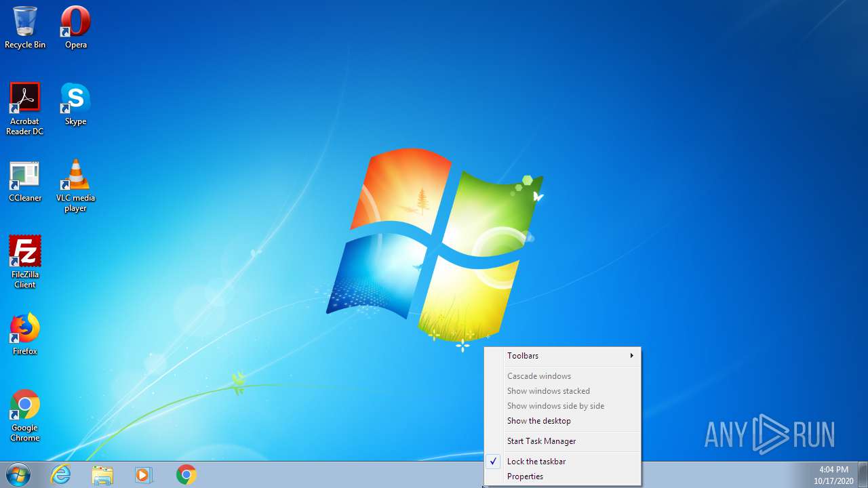The image size is (868, 488).
Task: Choose Show windows stacked
Action: pos(563,391)
